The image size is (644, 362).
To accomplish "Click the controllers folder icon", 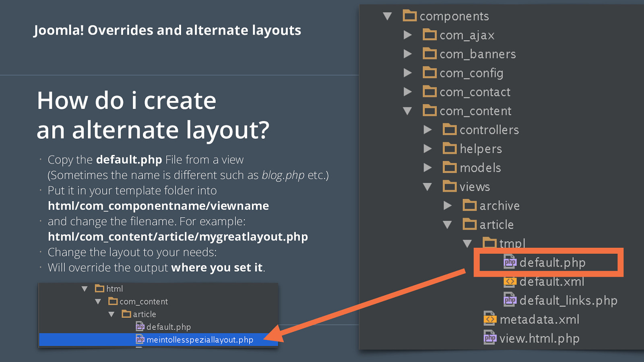I will click(x=450, y=129).
